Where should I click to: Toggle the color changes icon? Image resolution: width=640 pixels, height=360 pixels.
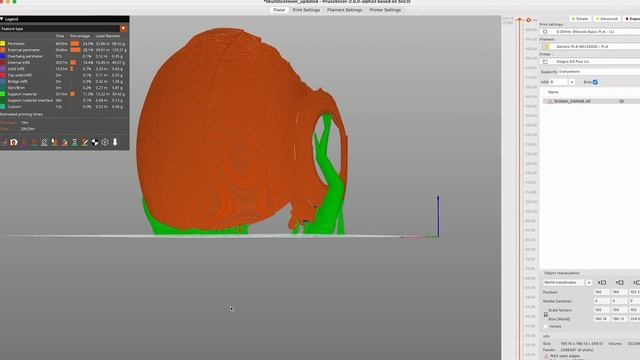point(64,142)
